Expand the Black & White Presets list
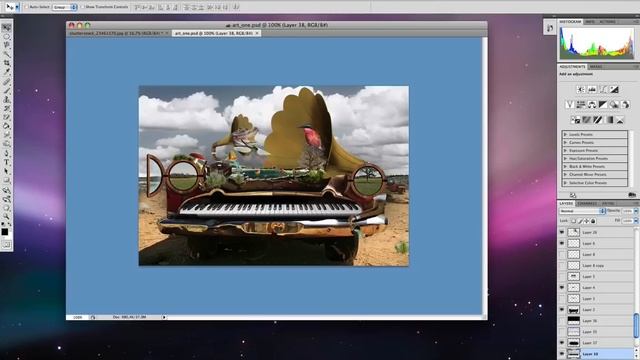The image size is (640, 360). (565, 167)
